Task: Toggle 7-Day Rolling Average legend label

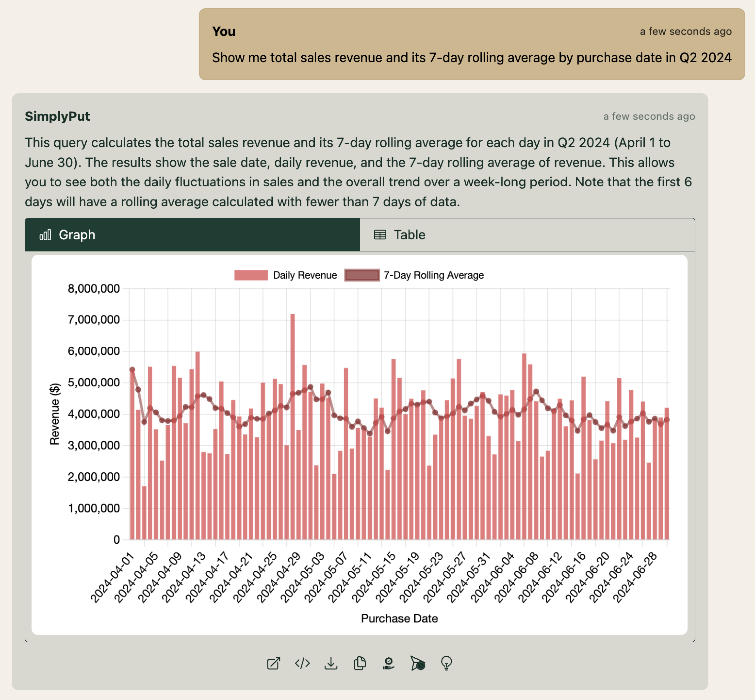Action: pyautogui.click(x=434, y=275)
